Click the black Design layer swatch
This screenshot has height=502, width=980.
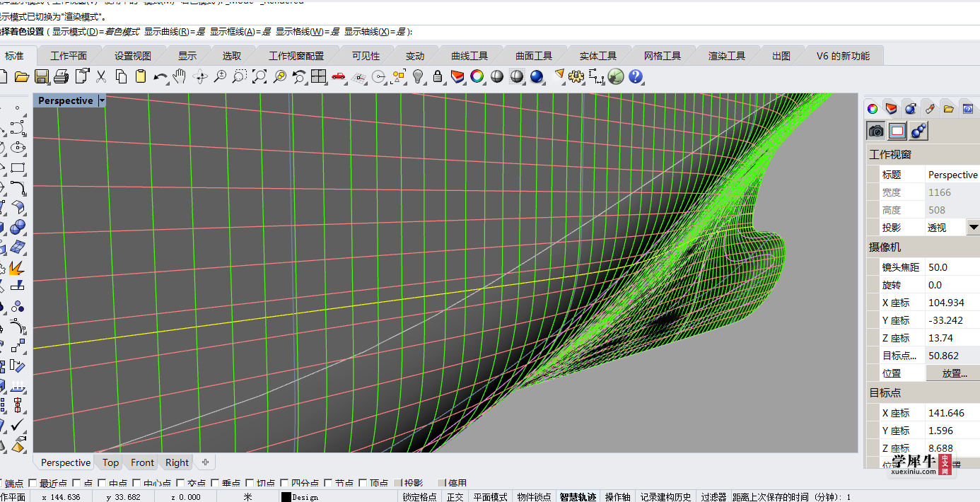tap(286, 497)
